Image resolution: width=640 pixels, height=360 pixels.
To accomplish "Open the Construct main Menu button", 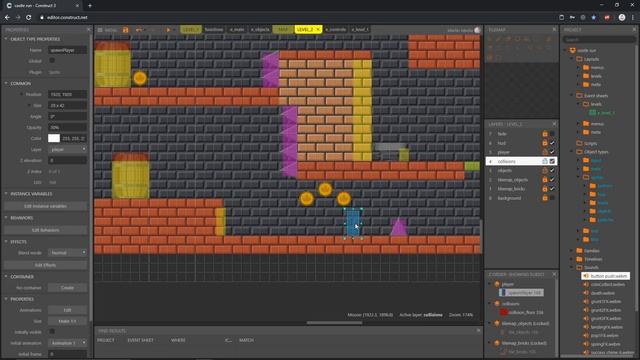I will click(107, 30).
